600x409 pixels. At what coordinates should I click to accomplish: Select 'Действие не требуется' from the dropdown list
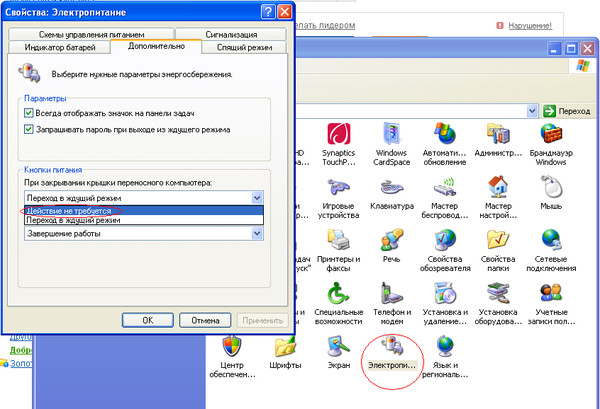(144, 211)
